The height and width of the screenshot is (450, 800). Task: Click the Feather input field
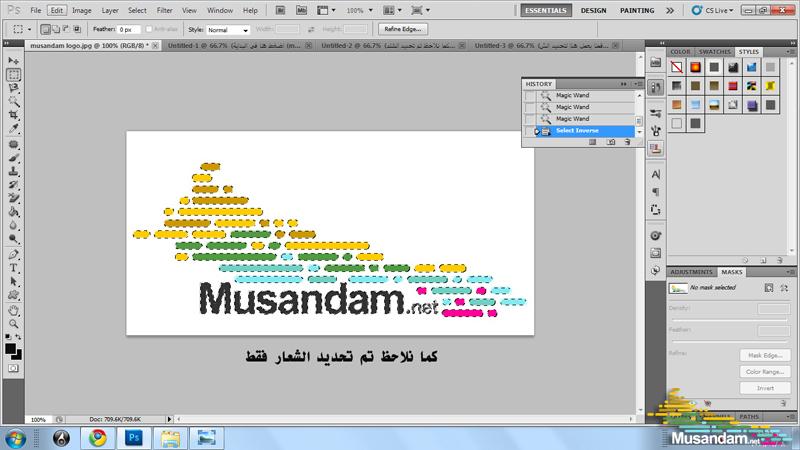point(129,30)
